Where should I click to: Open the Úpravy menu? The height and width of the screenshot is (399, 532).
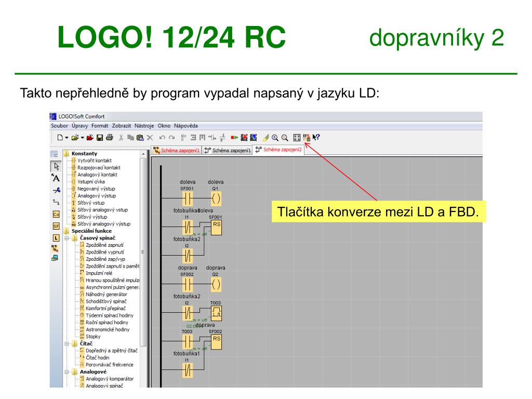click(79, 126)
